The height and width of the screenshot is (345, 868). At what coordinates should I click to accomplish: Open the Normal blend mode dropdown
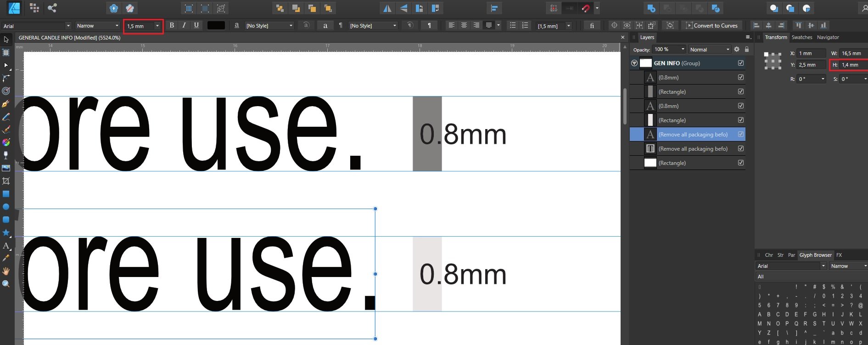pyautogui.click(x=710, y=49)
